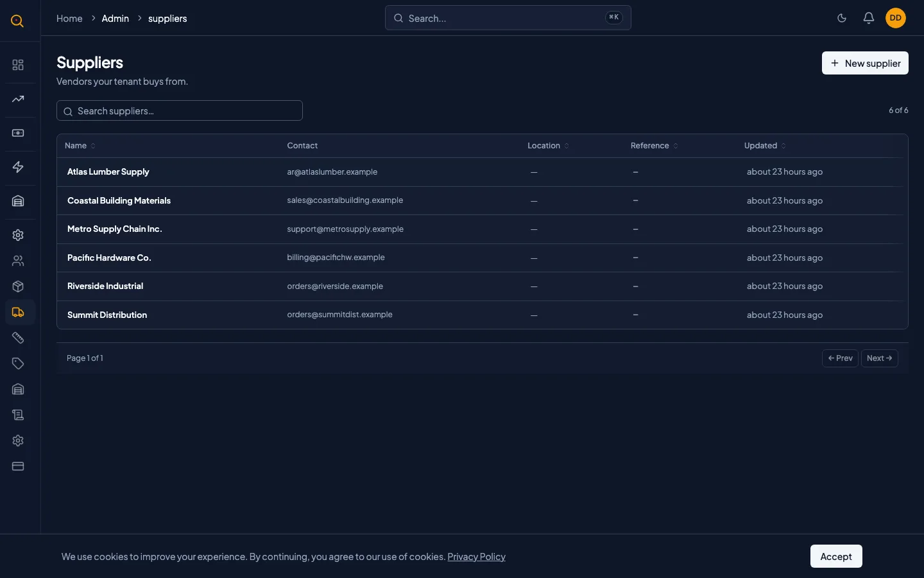The image size is (924, 578).
Task: Click the Prev pagination button
Action: click(x=840, y=358)
